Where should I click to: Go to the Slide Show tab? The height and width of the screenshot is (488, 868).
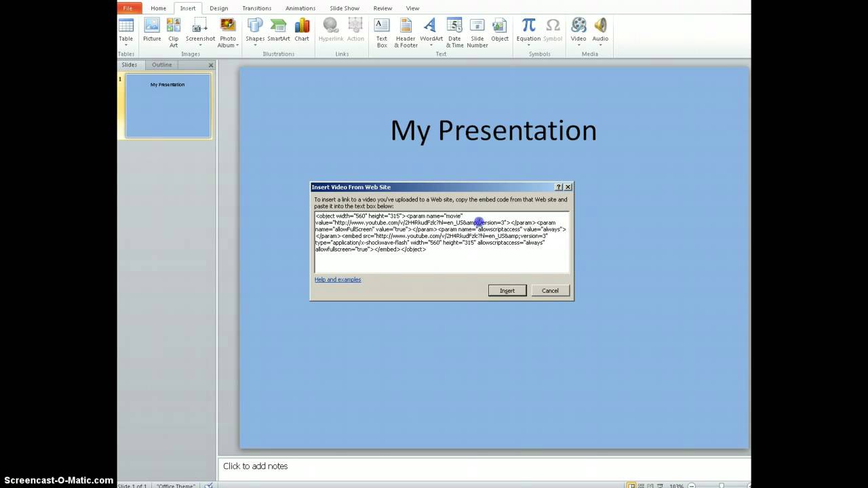click(x=344, y=8)
